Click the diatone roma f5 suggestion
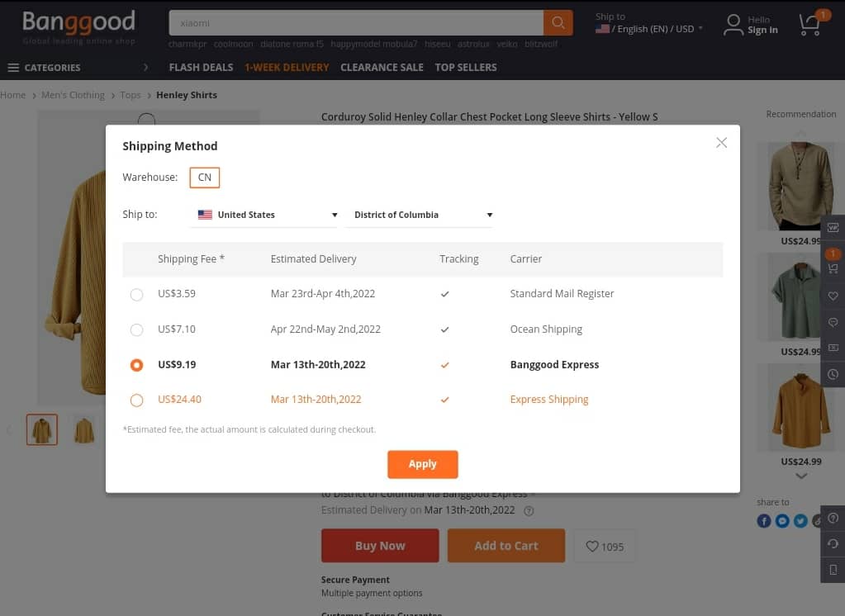Image resolution: width=845 pixels, height=616 pixels. click(292, 44)
